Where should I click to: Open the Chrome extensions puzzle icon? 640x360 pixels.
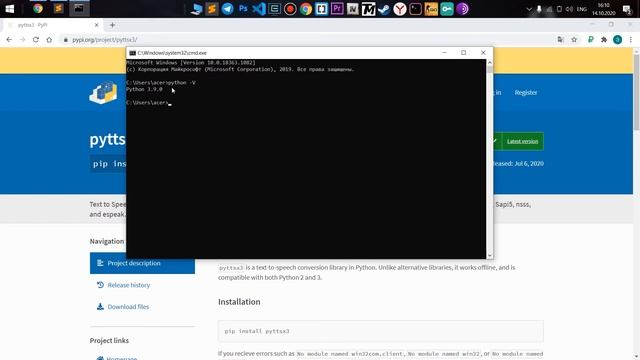[604, 40]
